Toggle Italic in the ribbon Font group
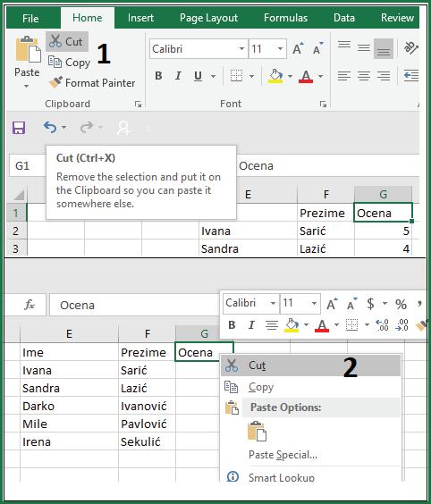The image size is (431, 504). [x=178, y=76]
